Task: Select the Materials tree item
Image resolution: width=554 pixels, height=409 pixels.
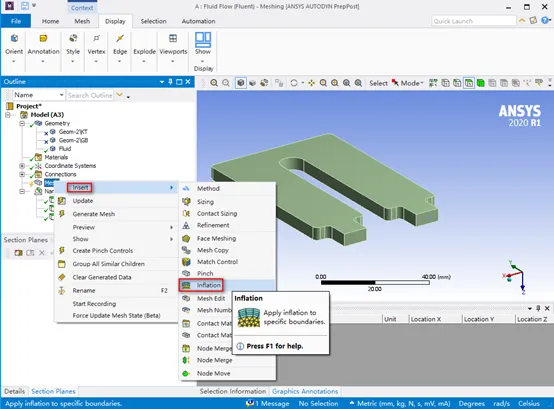Action: 56,157
